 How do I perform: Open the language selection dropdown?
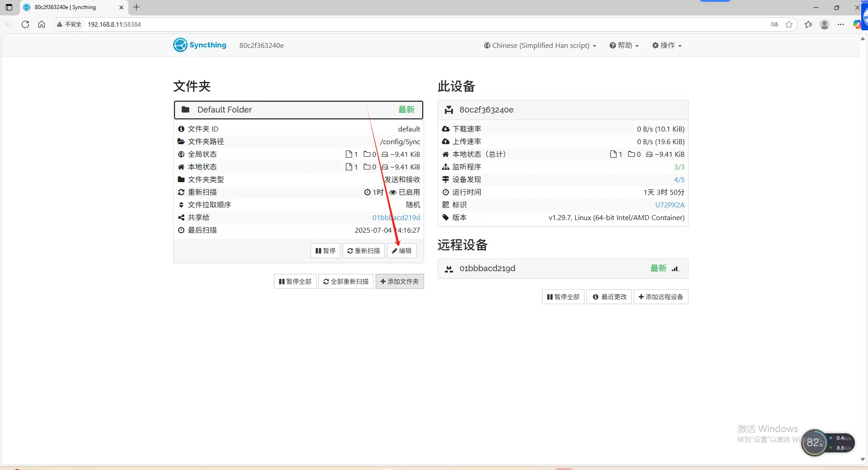click(540, 45)
